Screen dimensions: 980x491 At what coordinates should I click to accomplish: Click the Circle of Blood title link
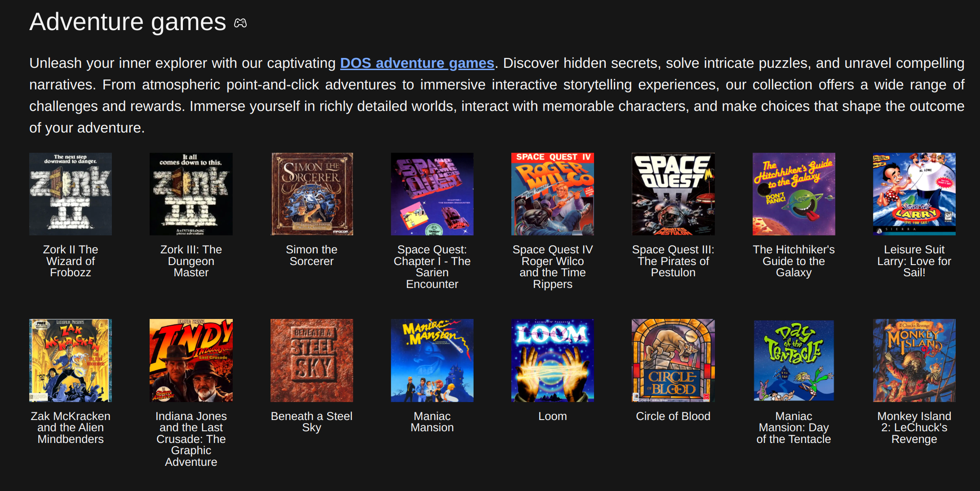[673, 416]
